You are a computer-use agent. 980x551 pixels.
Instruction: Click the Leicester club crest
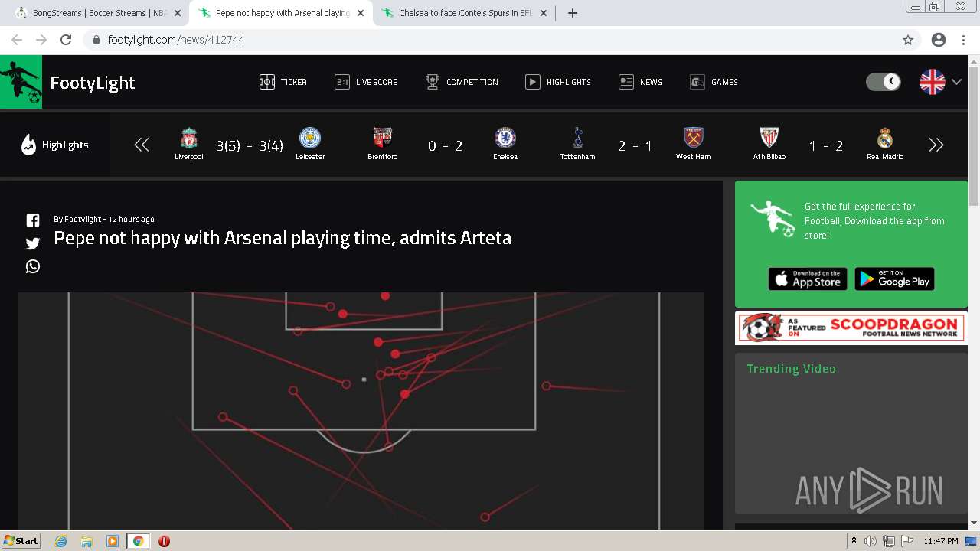[x=310, y=139]
